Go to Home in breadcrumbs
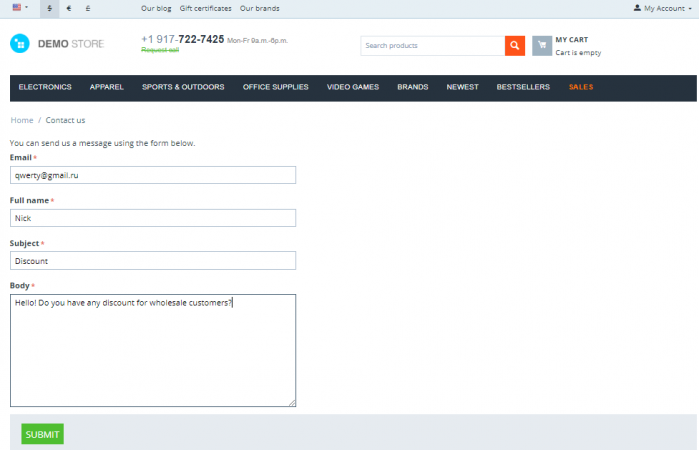Screen dimensions: 700x450 (22, 120)
